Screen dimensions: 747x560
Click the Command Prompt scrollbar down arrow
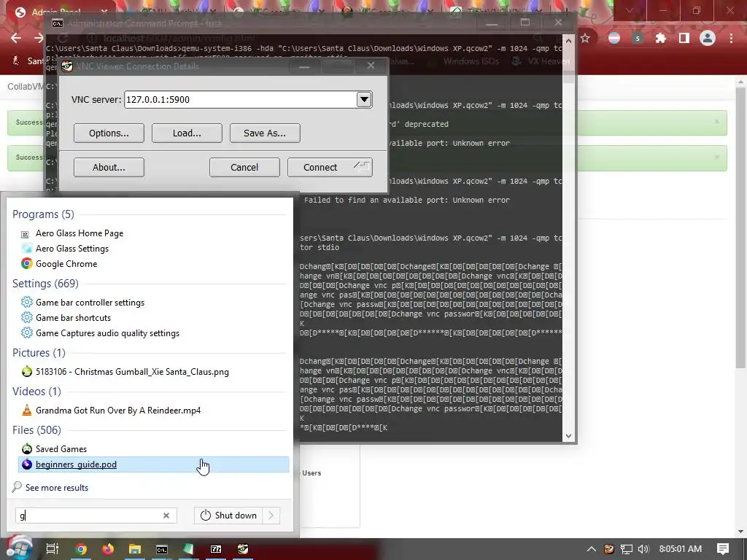click(568, 436)
